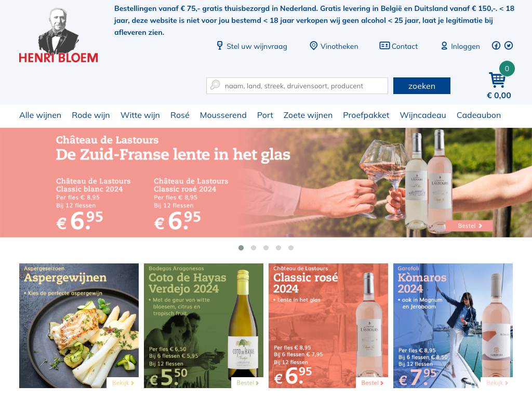The width and height of the screenshot is (532, 399).
Task: Go to the Henri Bloem logo homepage
Action: [x=58, y=36]
